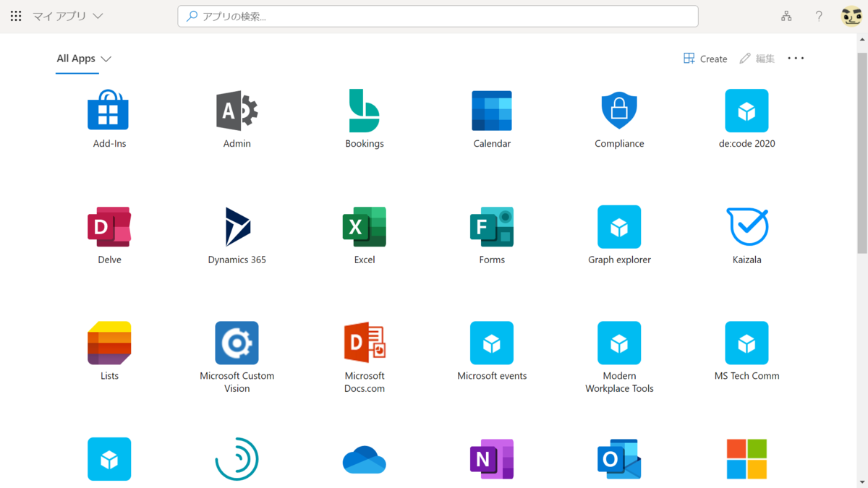The image size is (868, 488).
Task: Open the Microsoft four-color logo app
Action: coord(746,459)
